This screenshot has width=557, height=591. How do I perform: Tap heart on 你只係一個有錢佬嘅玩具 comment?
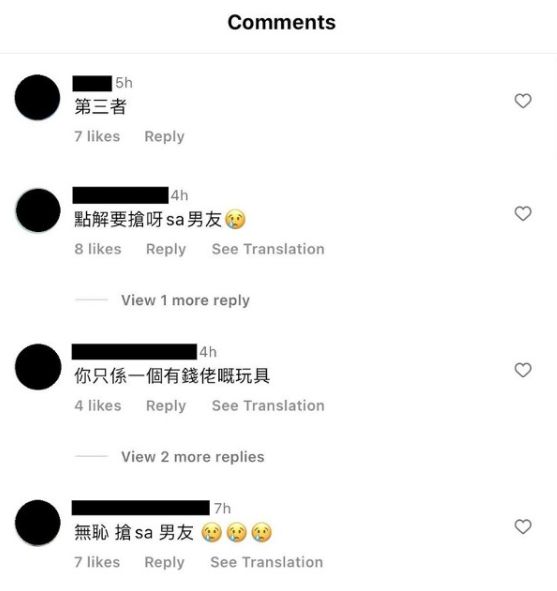(523, 370)
